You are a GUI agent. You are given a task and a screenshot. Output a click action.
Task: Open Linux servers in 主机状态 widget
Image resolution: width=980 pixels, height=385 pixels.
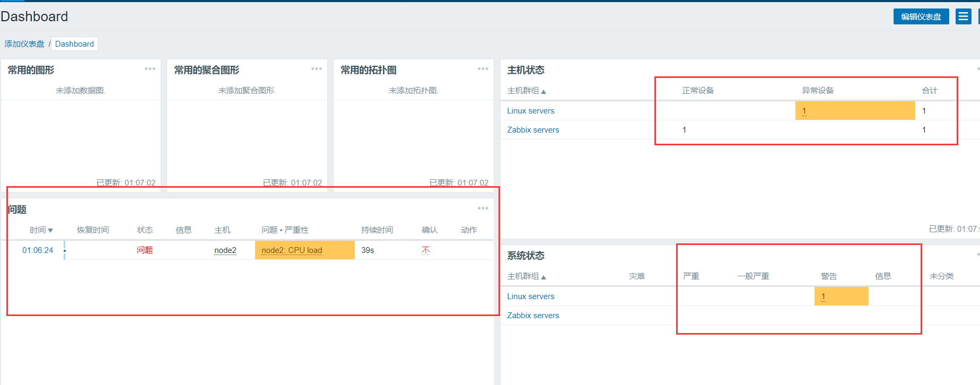pyautogui.click(x=530, y=111)
